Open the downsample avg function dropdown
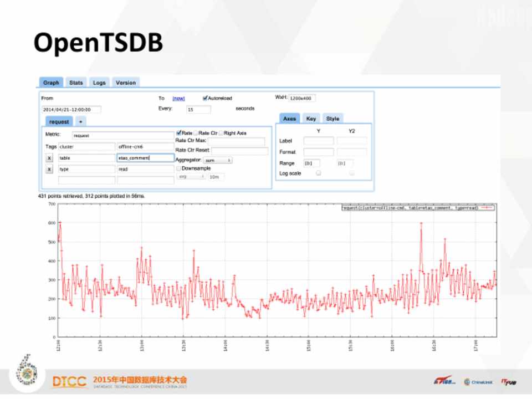The height and width of the screenshot is (399, 532). click(191, 177)
